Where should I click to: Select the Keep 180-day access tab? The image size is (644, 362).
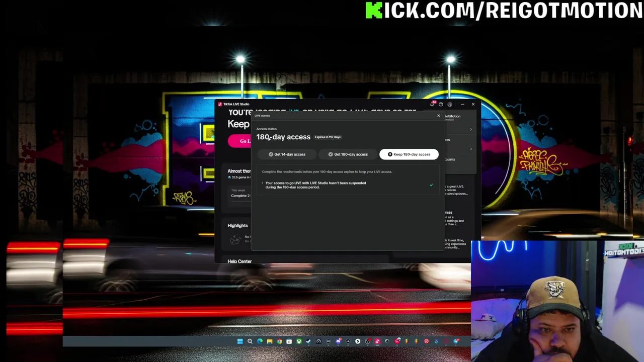click(409, 154)
